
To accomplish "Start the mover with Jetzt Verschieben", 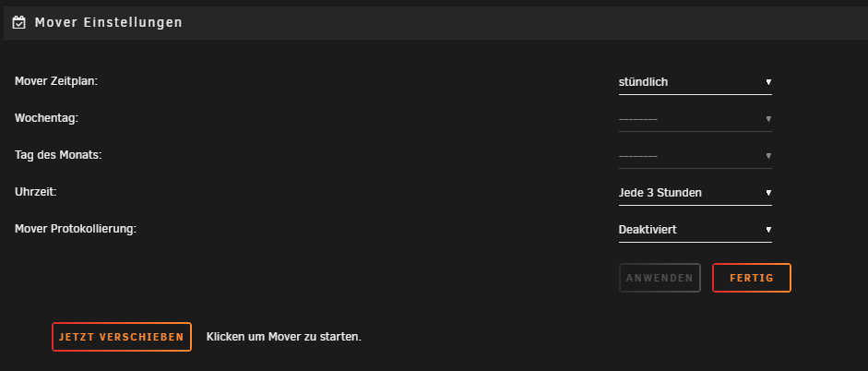I will point(122,337).
